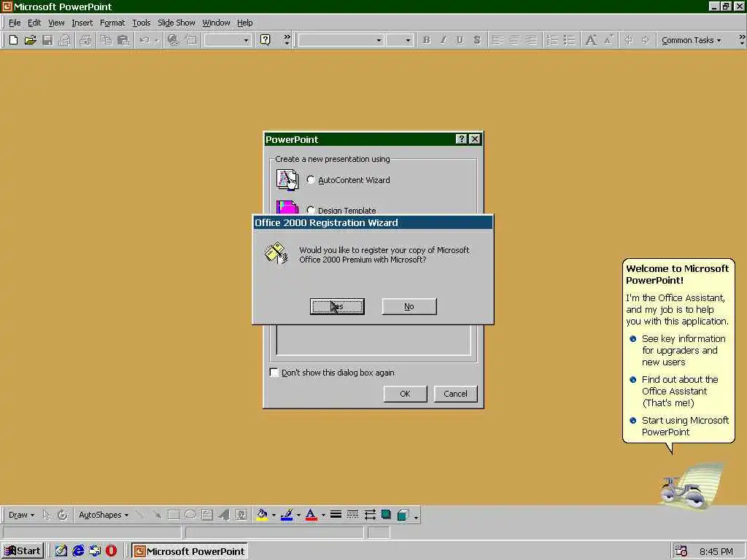Click the Insert Hyperlink globe icon

tap(174, 40)
